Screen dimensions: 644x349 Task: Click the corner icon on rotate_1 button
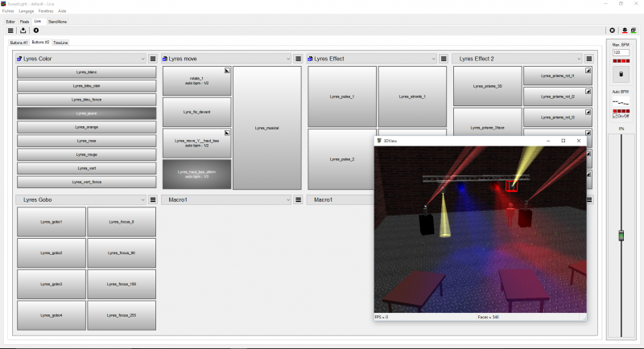pos(227,71)
